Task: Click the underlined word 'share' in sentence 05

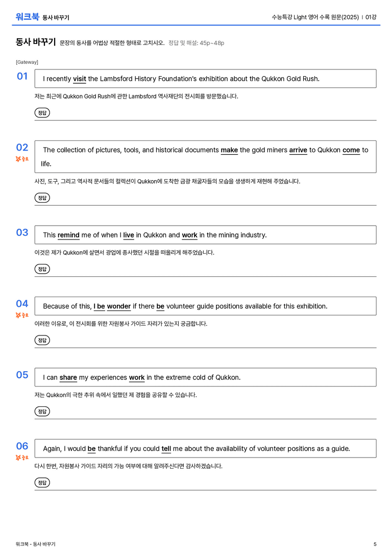Action: tap(68, 377)
